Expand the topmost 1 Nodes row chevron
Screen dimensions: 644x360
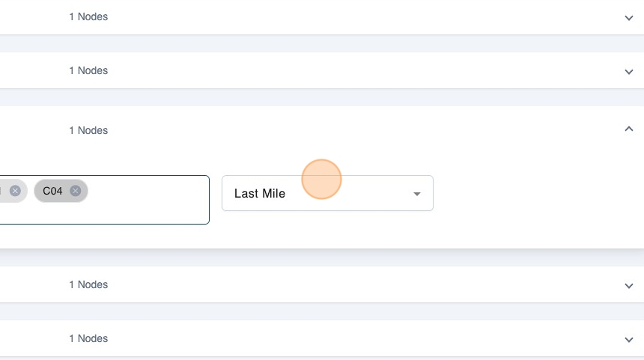(629, 17)
